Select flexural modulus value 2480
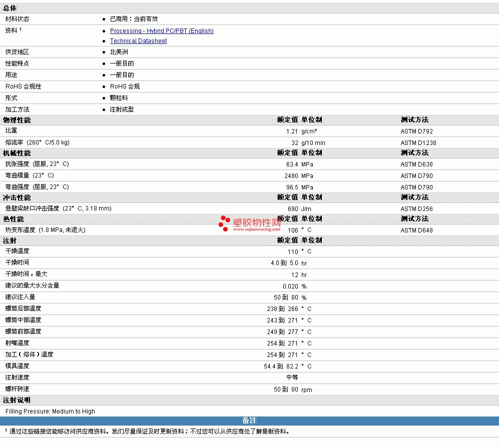This screenshot has height=448, width=499. pyautogui.click(x=291, y=176)
